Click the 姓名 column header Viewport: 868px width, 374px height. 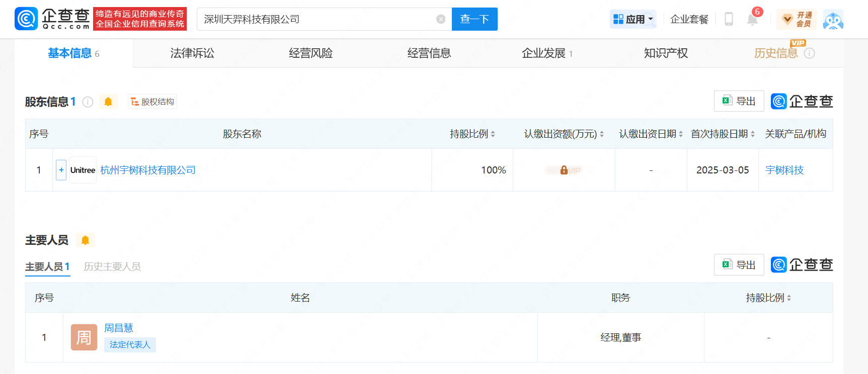click(300, 298)
